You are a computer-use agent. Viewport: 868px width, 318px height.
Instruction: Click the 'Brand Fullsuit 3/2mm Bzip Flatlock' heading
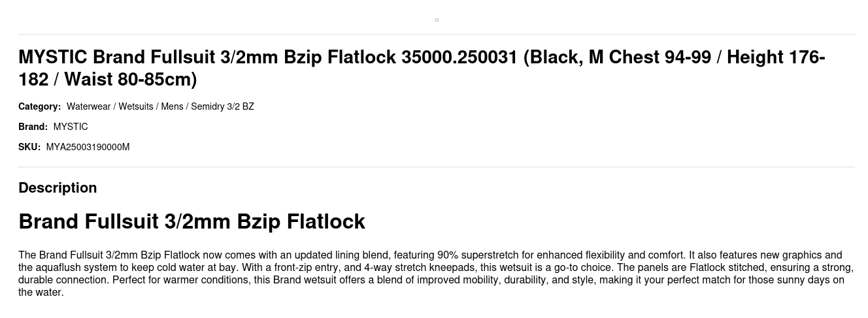click(x=192, y=221)
